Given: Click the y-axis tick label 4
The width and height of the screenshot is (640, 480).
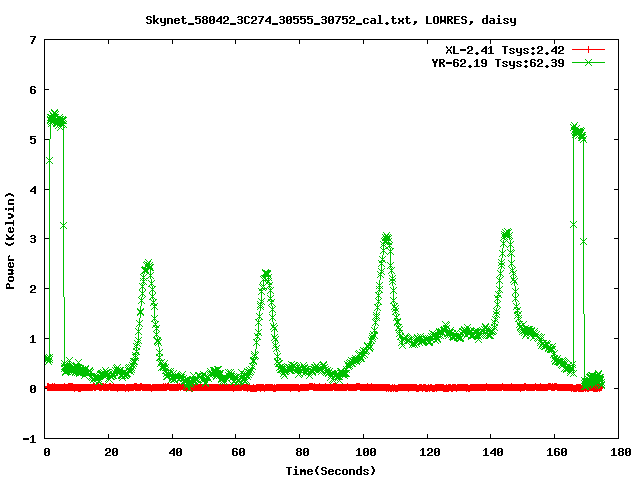Looking at the screenshot, I should [33, 190].
